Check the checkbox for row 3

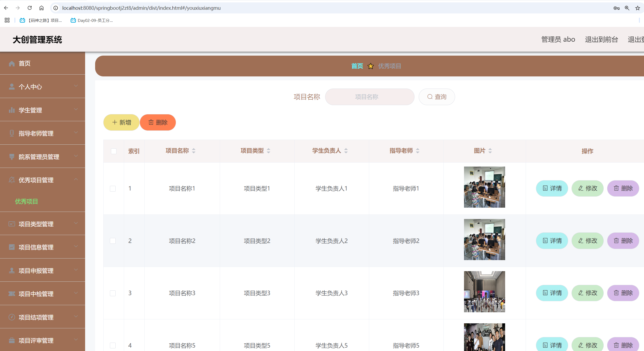(x=113, y=293)
